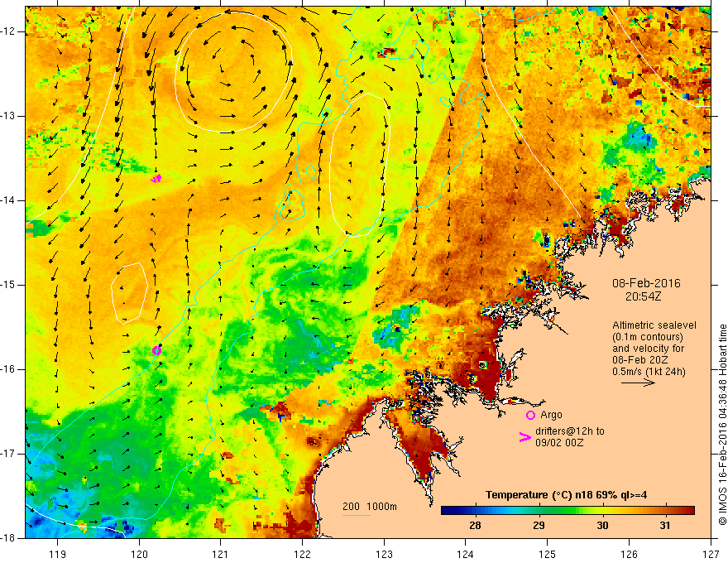Click the dark blue end of the temperature color bar
Image resolution: width=728 pixels, height=563 pixels.
pos(447,511)
